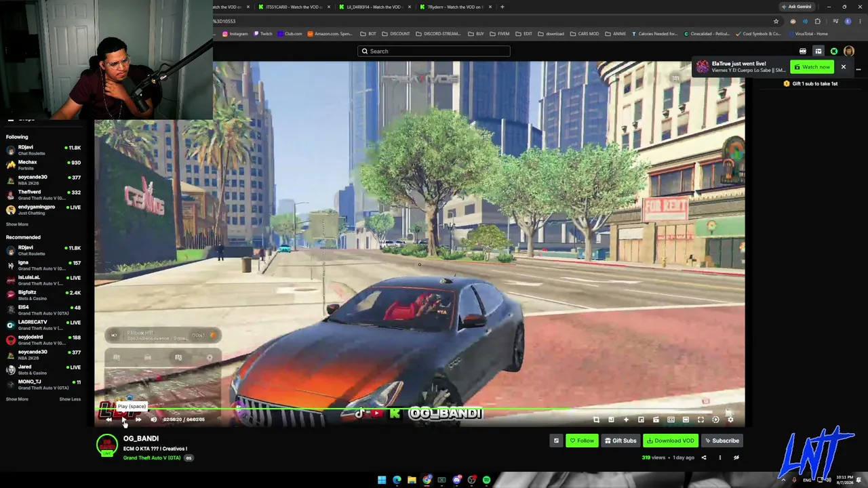Expand the BOT bookmarks folder
Viewport: 868px width, 488px height.
[x=368, y=34]
